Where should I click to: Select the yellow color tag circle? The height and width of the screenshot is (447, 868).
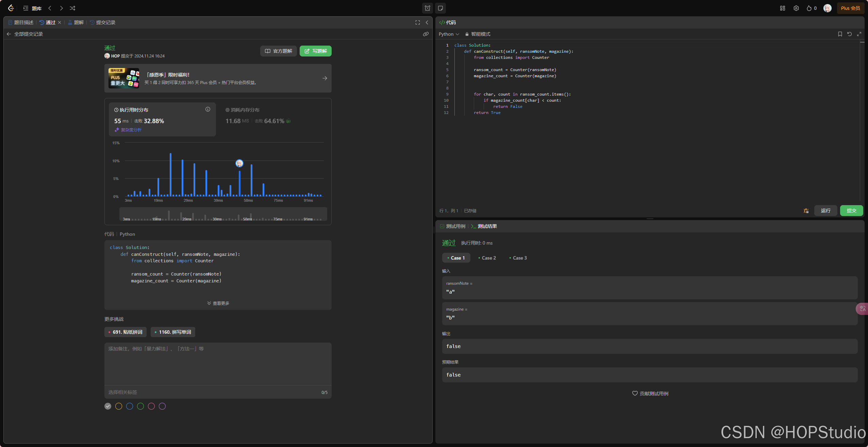[118, 406]
